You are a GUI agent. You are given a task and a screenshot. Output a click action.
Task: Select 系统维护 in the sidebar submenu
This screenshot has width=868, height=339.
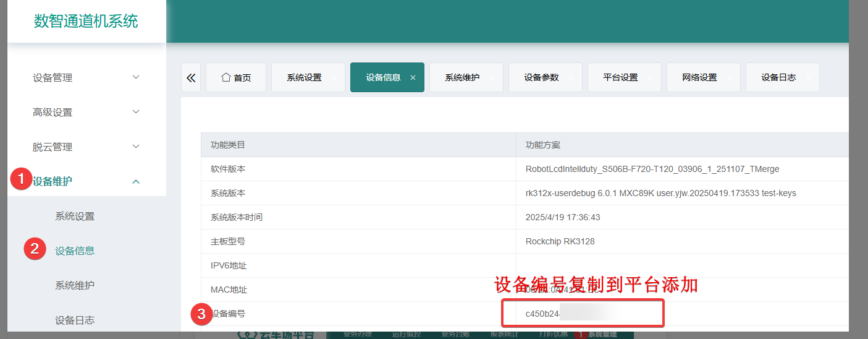(x=75, y=286)
